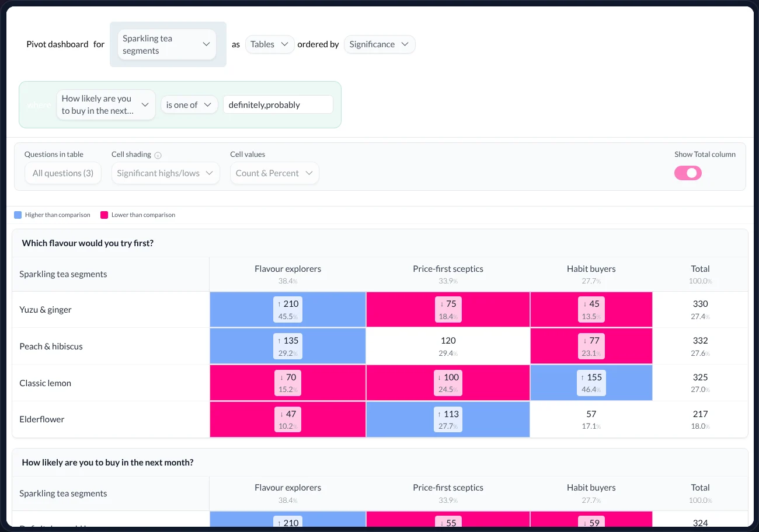Click the All questions (3) button
Screen dimensions: 759x532
point(63,173)
